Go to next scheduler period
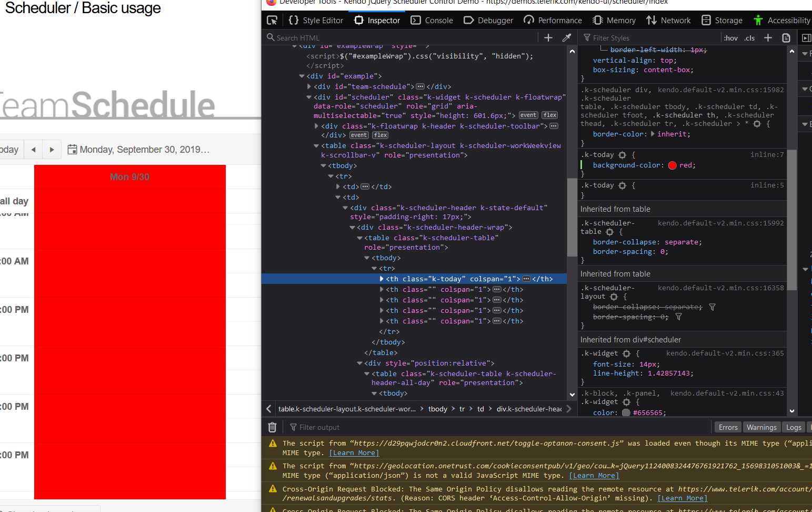The image size is (812, 512). [x=52, y=150]
